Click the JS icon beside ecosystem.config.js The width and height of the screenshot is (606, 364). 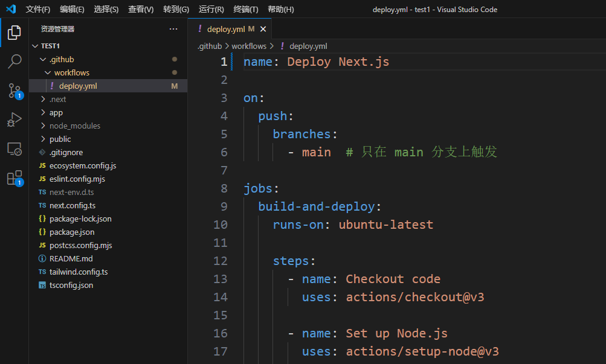coord(42,165)
